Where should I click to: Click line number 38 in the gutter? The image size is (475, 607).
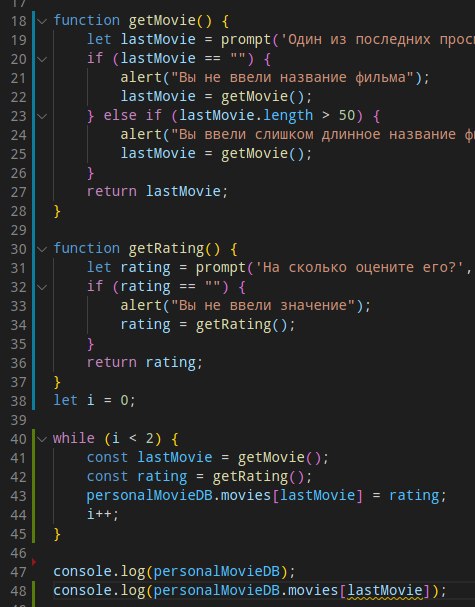point(19,401)
